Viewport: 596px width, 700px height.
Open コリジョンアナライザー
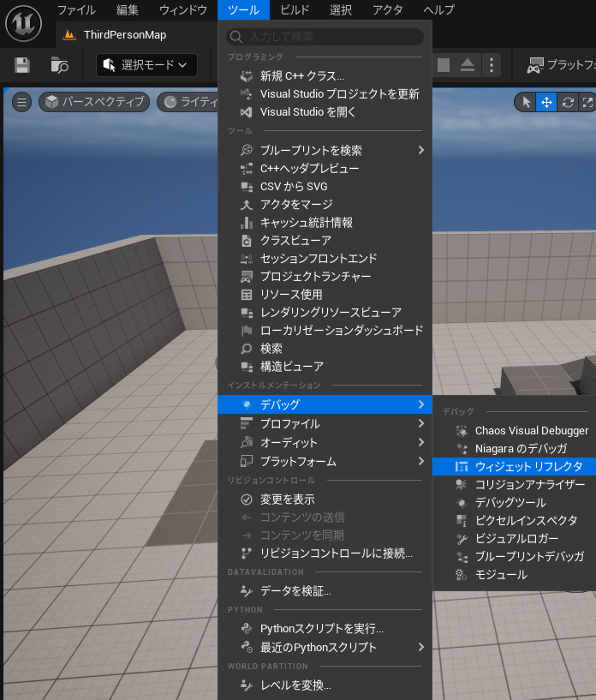(515, 484)
